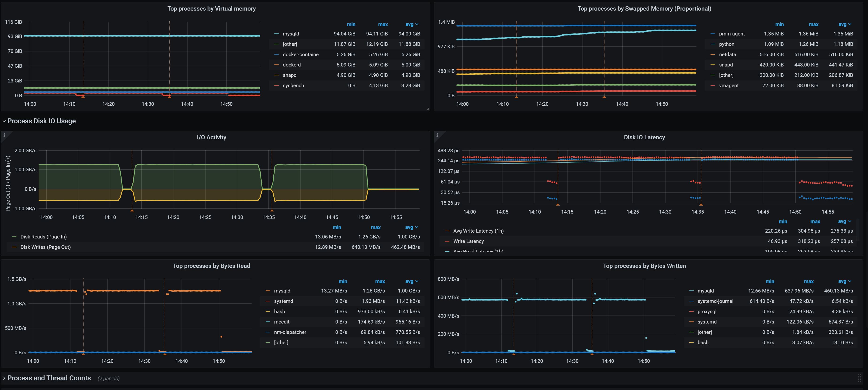Toggle mysqld series in Virtual memory legend

coord(291,34)
